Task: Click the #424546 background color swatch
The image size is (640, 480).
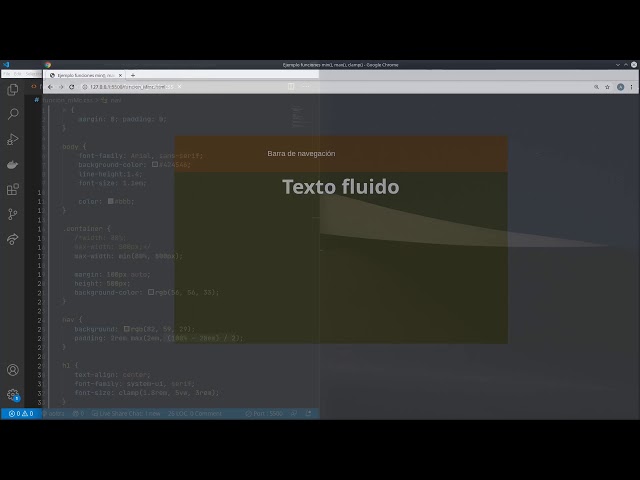Action: (155, 164)
